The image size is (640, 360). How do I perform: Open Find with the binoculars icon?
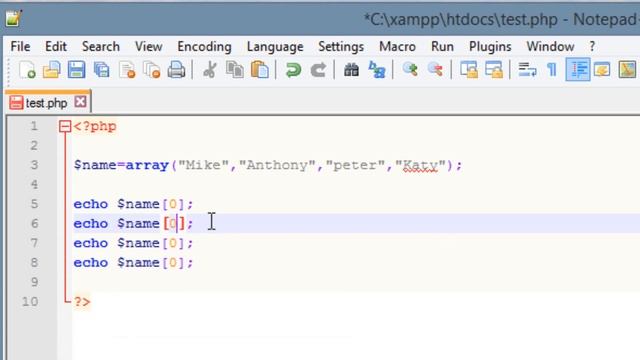(x=351, y=70)
